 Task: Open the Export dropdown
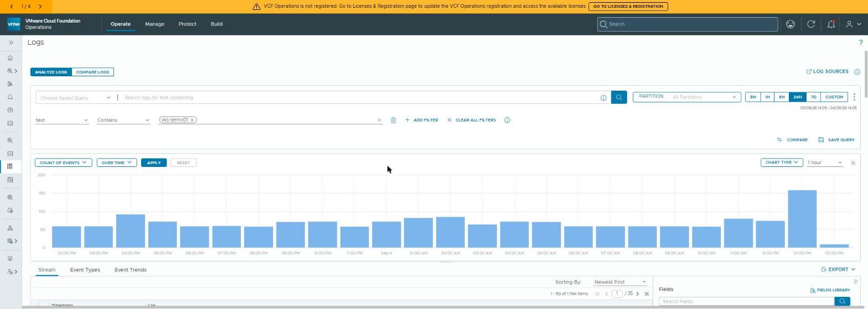(x=838, y=270)
